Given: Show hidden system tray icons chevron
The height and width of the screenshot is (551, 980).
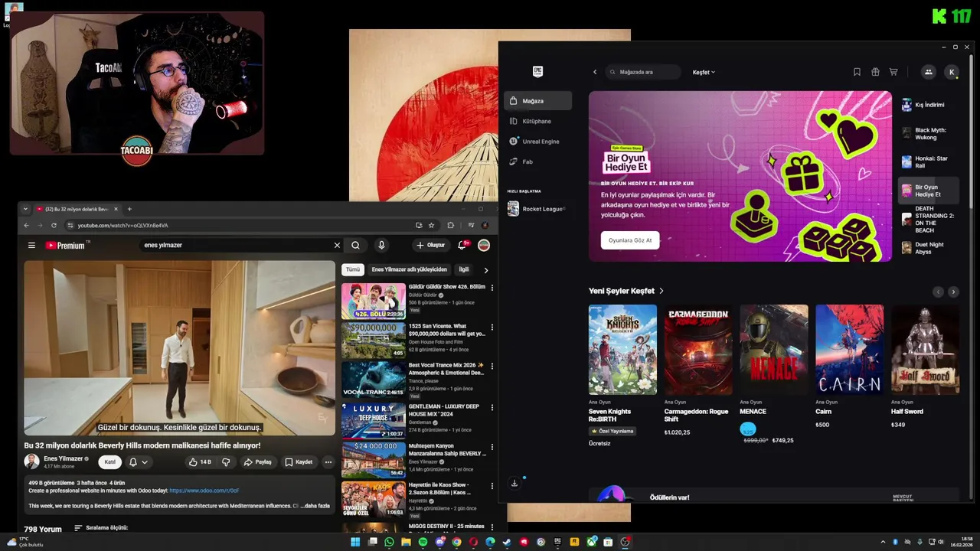Looking at the screenshot, I should (883, 542).
